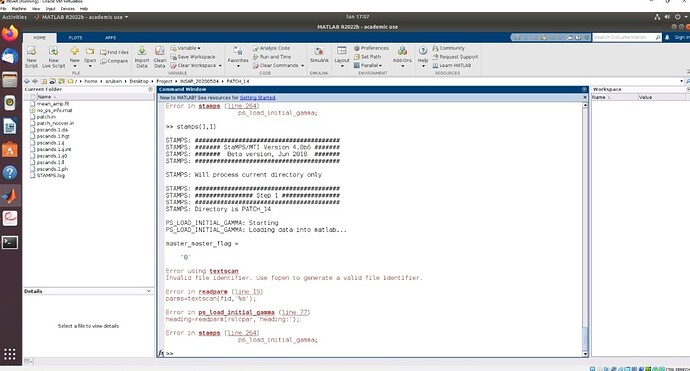
Task: Select file STAMPS.log
Action: point(51,176)
